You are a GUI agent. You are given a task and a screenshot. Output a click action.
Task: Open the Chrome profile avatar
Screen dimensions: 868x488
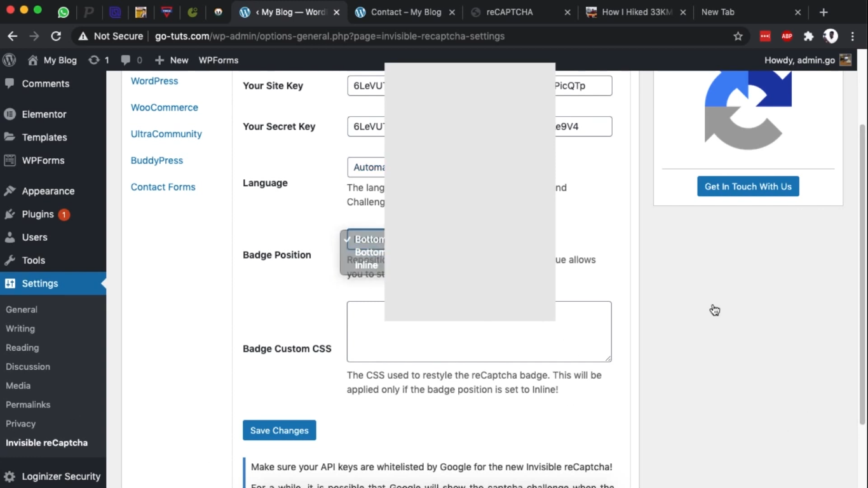click(x=831, y=36)
